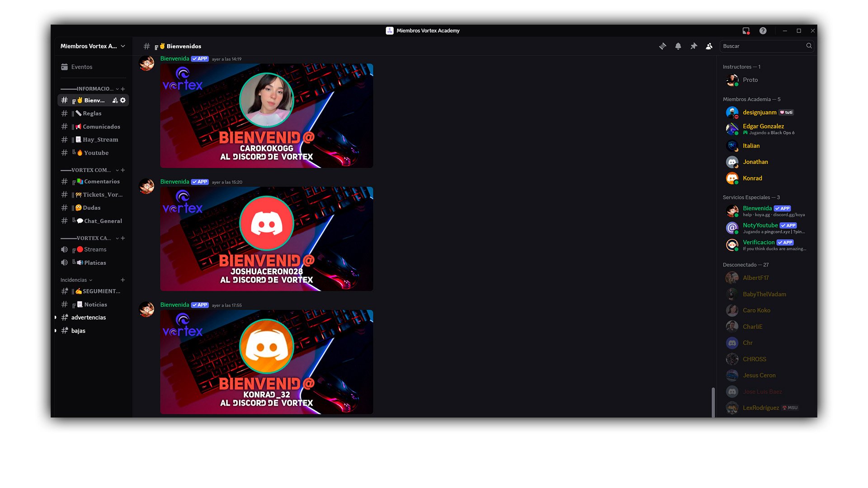Click the tuti server tag badge
The height and width of the screenshot is (488, 868).
(x=786, y=113)
